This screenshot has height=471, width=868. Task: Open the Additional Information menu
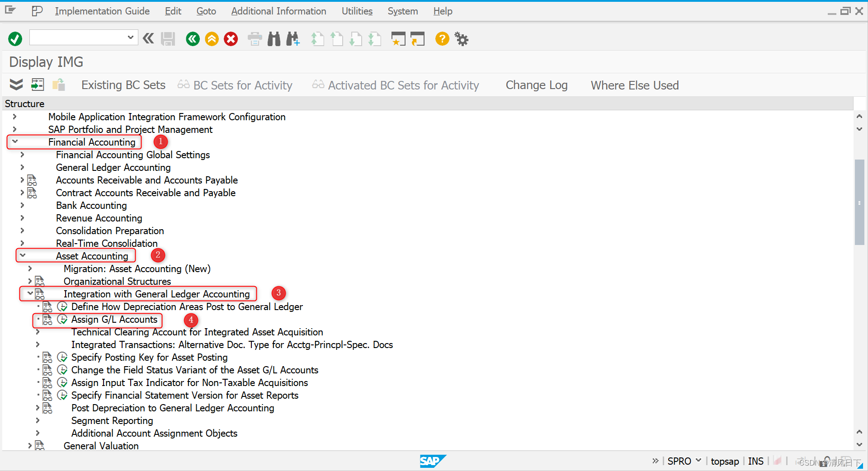[x=278, y=11]
